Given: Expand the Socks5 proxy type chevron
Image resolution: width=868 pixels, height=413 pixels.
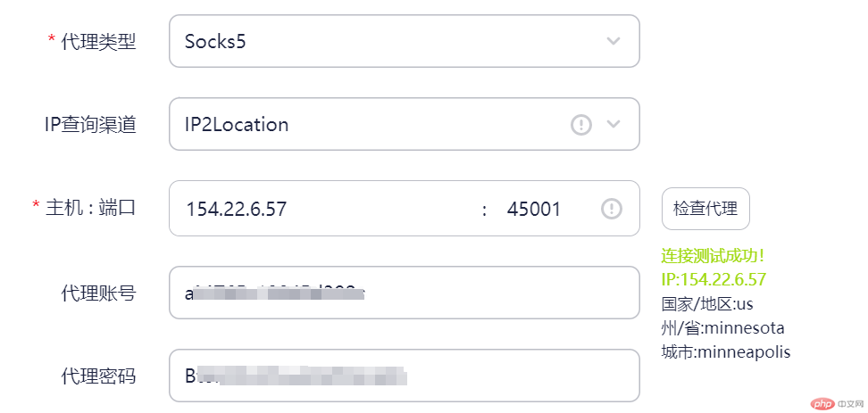Looking at the screenshot, I should point(613,41).
